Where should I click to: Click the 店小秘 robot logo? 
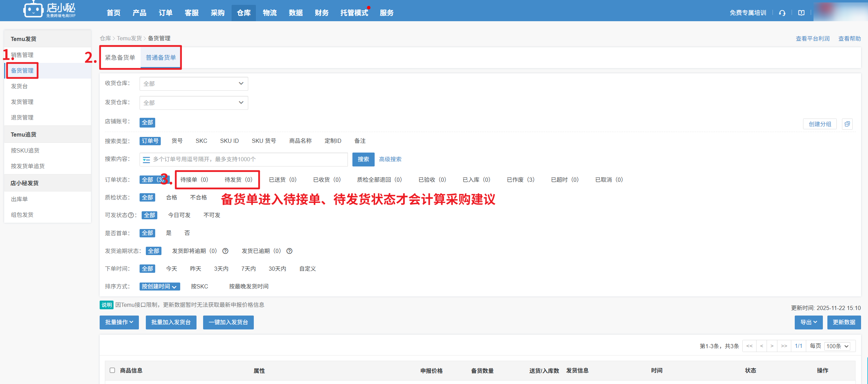click(33, 9)
